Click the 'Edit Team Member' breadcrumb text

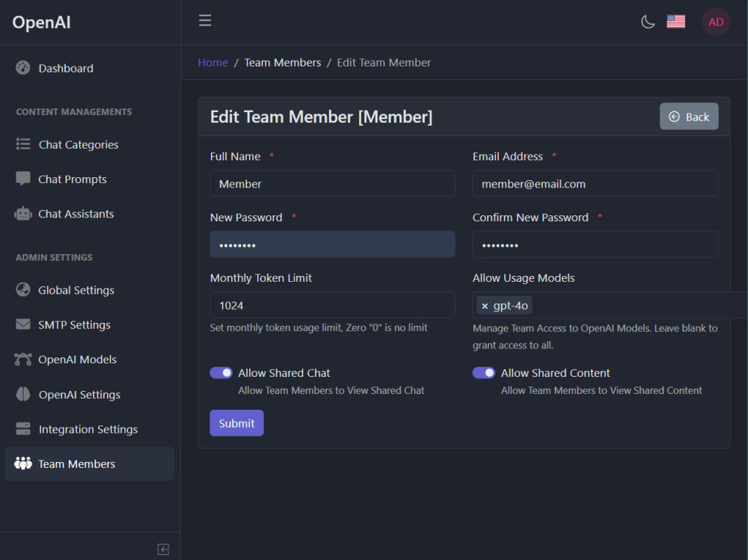pos(384,63)
